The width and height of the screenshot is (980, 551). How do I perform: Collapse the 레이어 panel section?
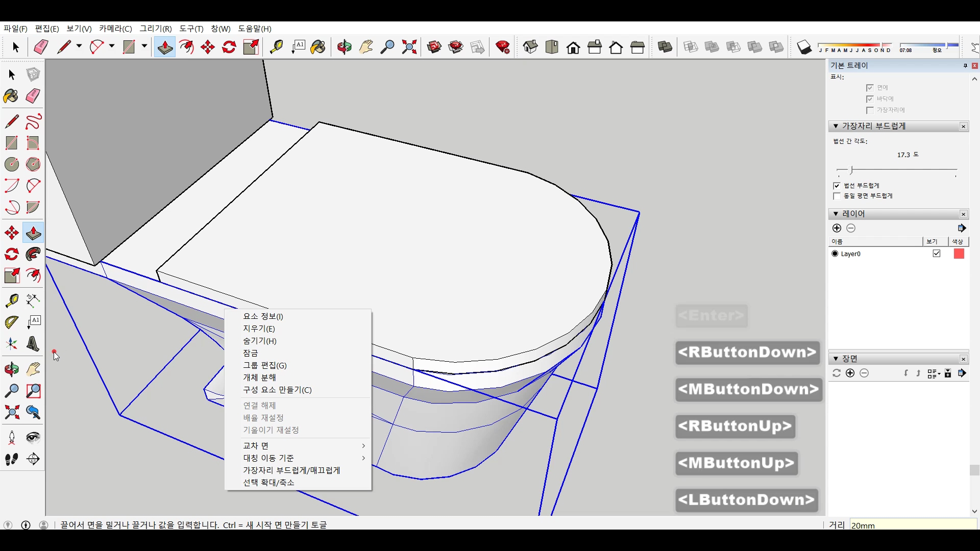point(836,214)
